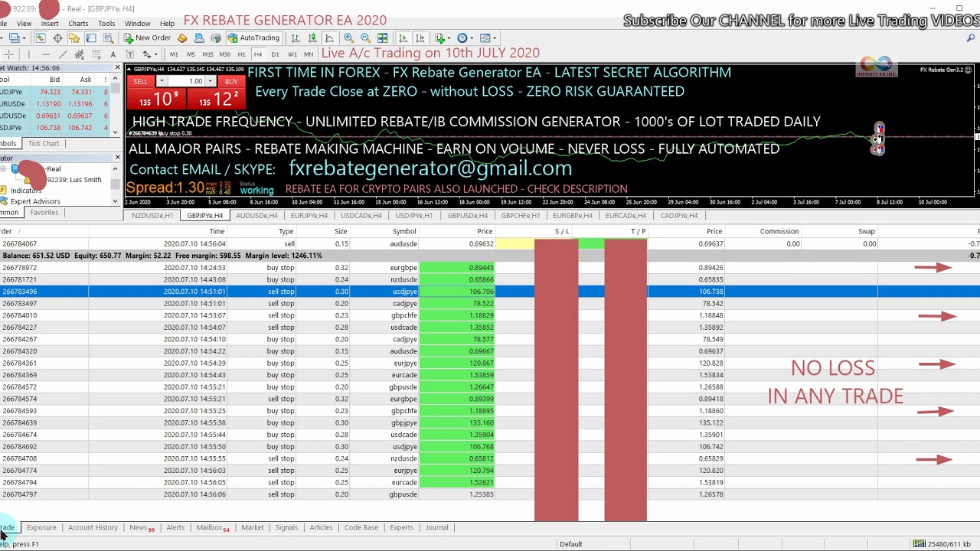The height and width of the screenshot is (551, 980).
Task: Click the Market Watch down scroll arrow
Action: click(x=116, y=132)
